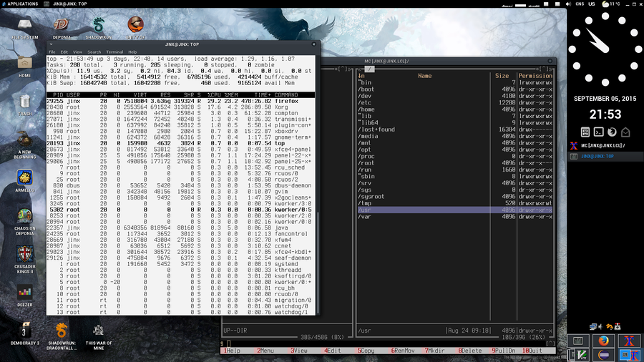Switch to workspace with Vim icon
The height and width of the screenshot is (362, 644).
[x=581, y=355]
